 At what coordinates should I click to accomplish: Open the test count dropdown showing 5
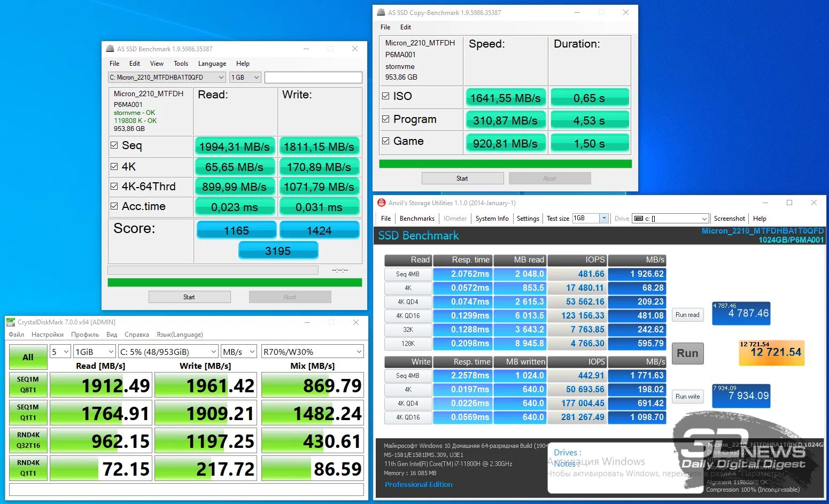[x=60, y=352]
